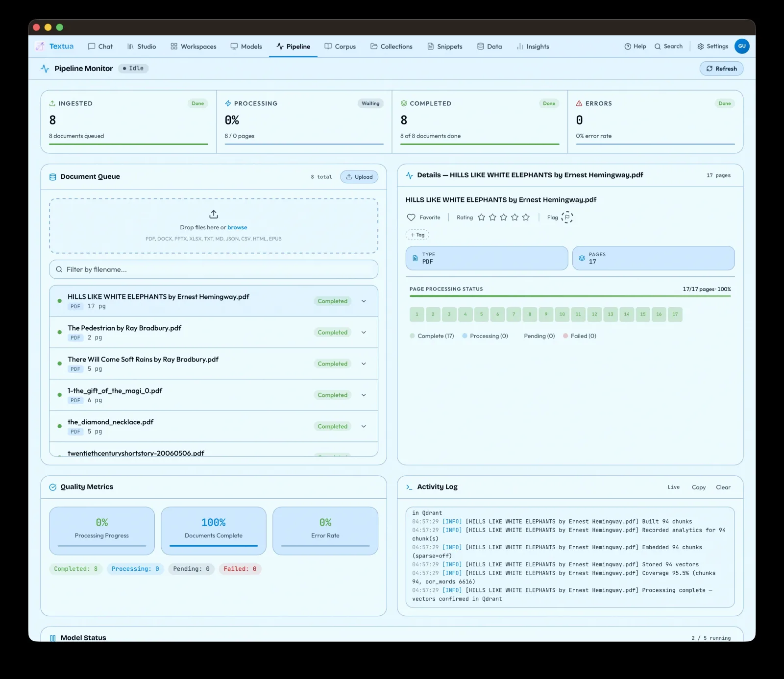This screenshot has height=679, width=784.
Task: Click the Details pulse icon
Action: pos(410,175)
